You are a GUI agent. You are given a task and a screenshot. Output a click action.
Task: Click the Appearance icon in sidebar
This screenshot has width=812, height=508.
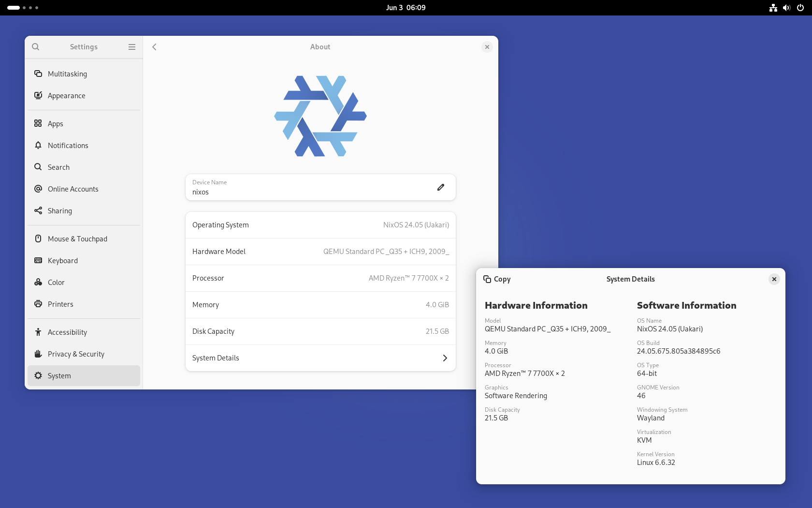[38, 95]
